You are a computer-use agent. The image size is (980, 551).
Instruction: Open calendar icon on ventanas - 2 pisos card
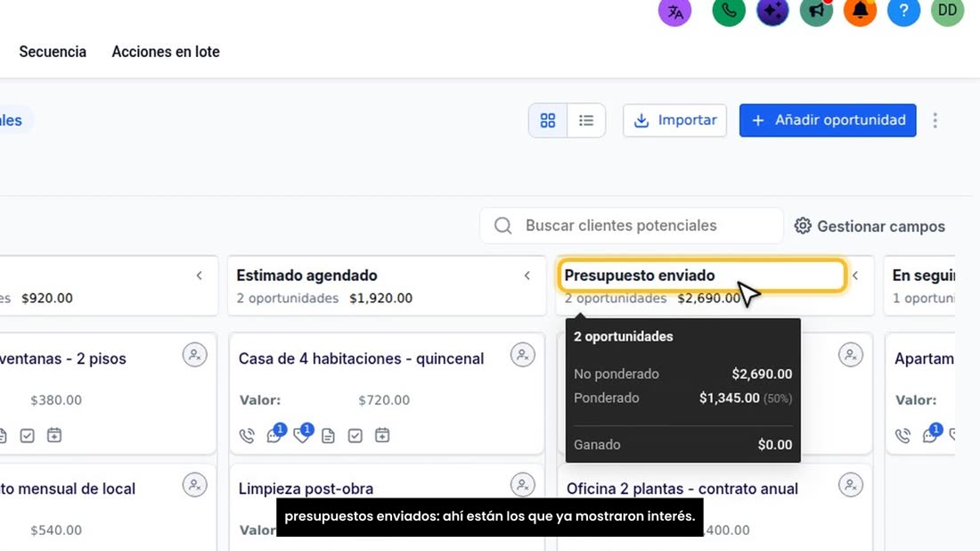click(x=54, y=435)
